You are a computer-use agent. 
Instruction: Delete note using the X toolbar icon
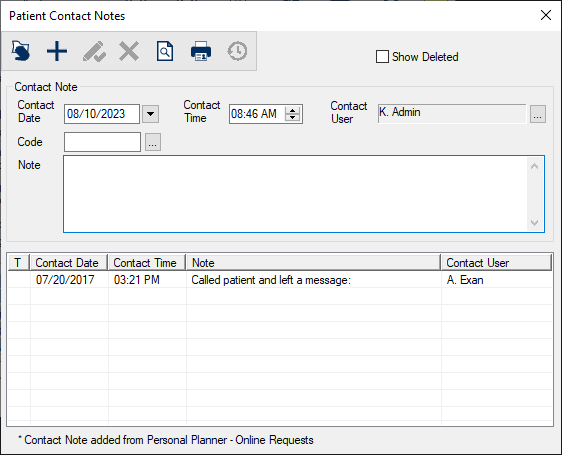(129, 51)
